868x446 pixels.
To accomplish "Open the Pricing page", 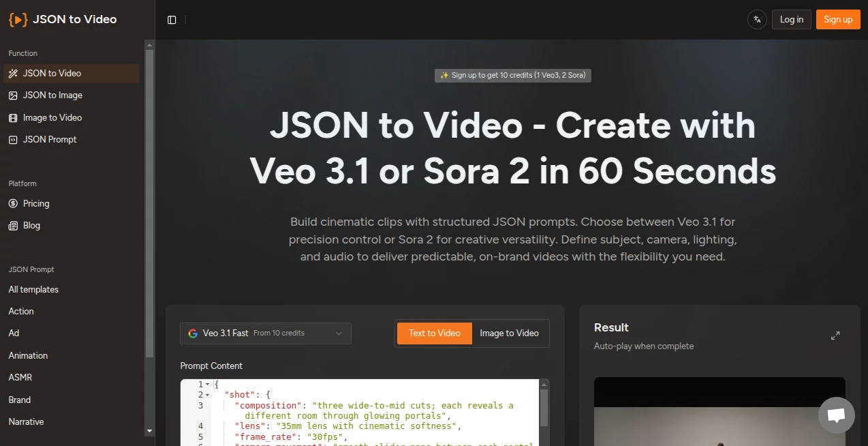I will 35,203.
